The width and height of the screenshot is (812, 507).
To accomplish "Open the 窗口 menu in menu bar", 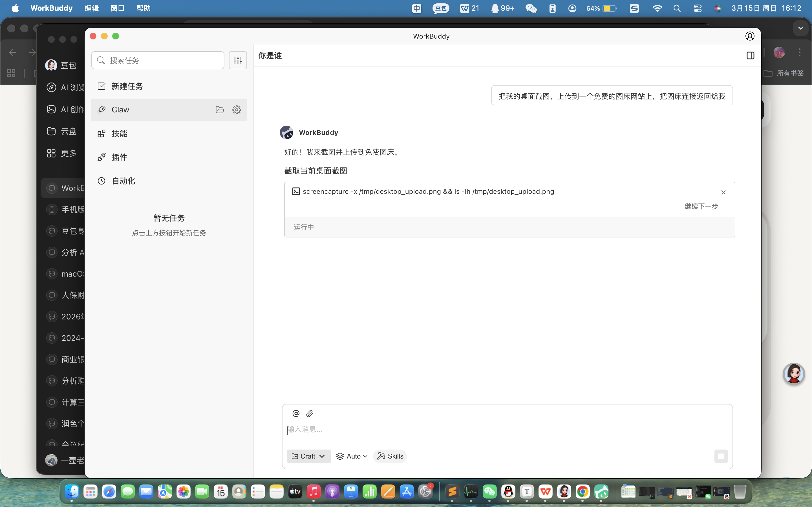I will tap(118, 8).
